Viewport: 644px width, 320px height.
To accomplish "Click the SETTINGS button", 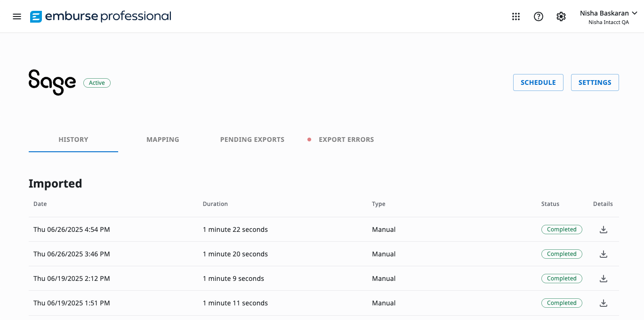I will 595,82.
